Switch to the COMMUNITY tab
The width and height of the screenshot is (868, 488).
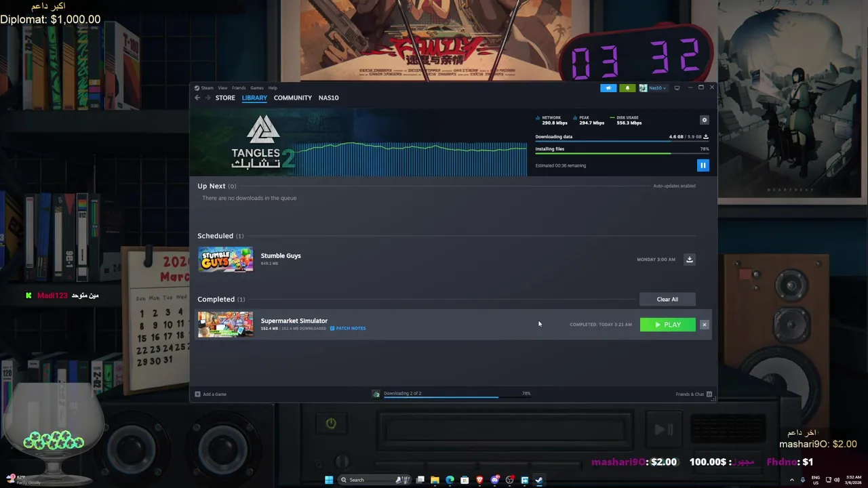click(293, 98)
